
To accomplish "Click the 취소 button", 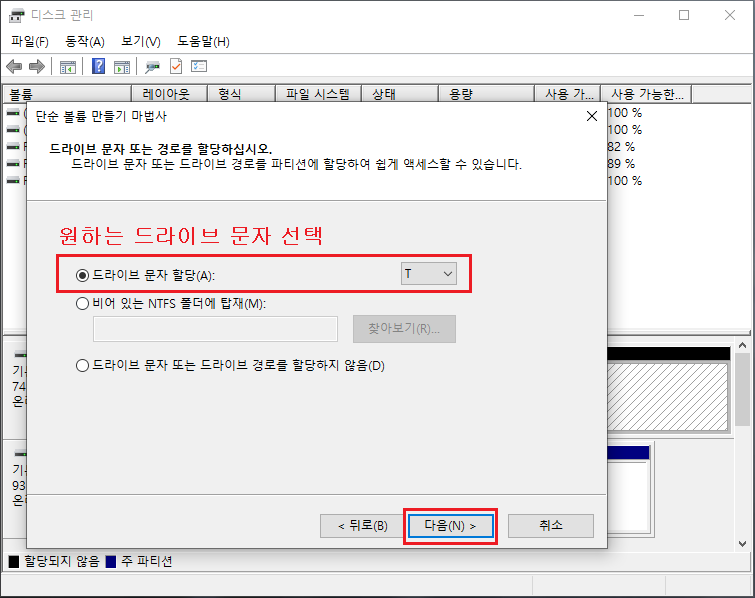I will (551, 525).
